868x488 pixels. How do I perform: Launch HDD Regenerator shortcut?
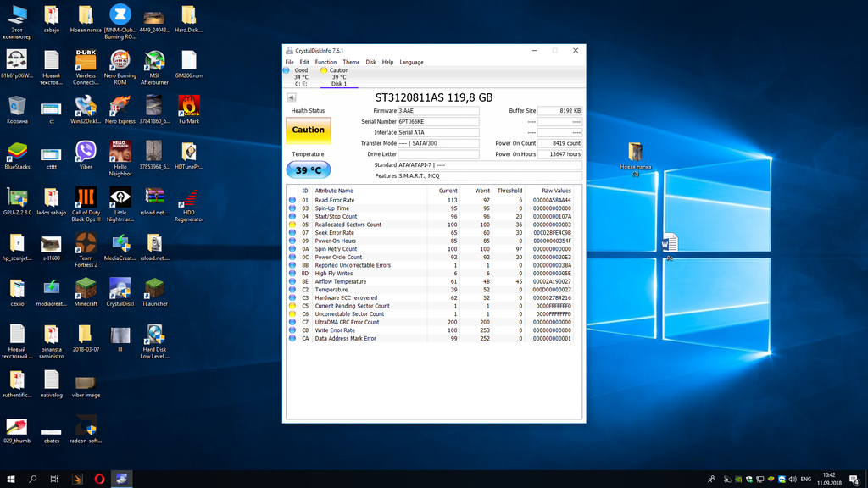[x=188, y=198]
